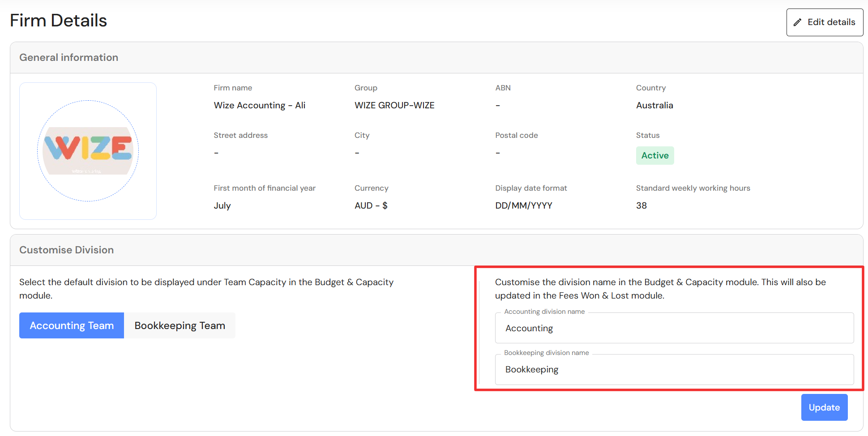Click the DD/MM/YYYY date format value
The width and height of the screenshot is (868, 436).
[x=523, y=205]
